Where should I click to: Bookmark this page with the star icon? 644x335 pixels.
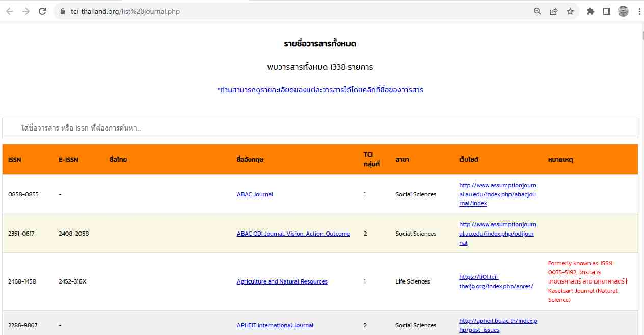pyautogui.click(x=570, y=11)
